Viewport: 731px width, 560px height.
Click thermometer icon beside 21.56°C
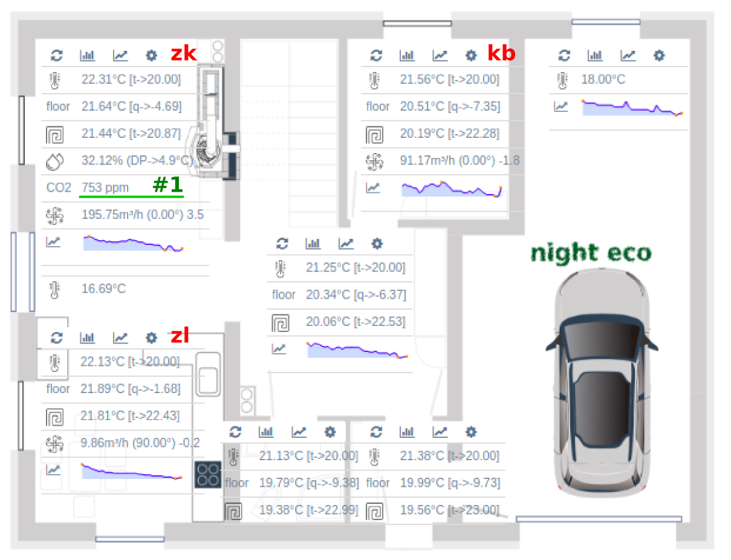tap(374, 79)
